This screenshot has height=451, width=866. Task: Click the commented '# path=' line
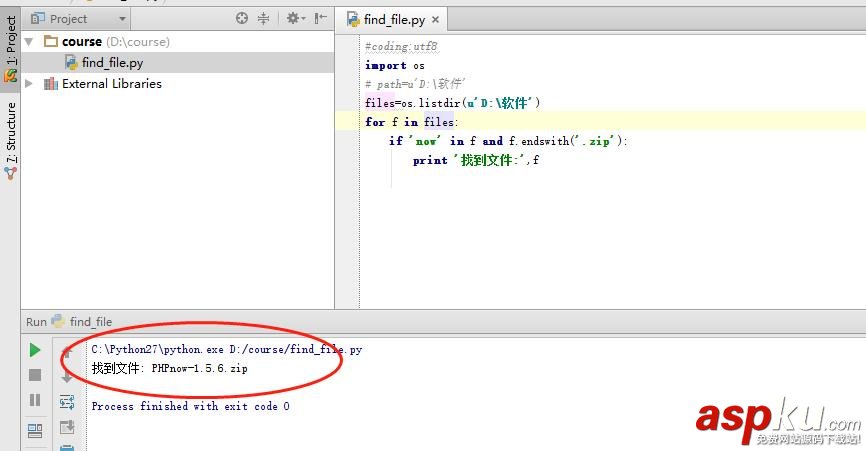point(415,84)
